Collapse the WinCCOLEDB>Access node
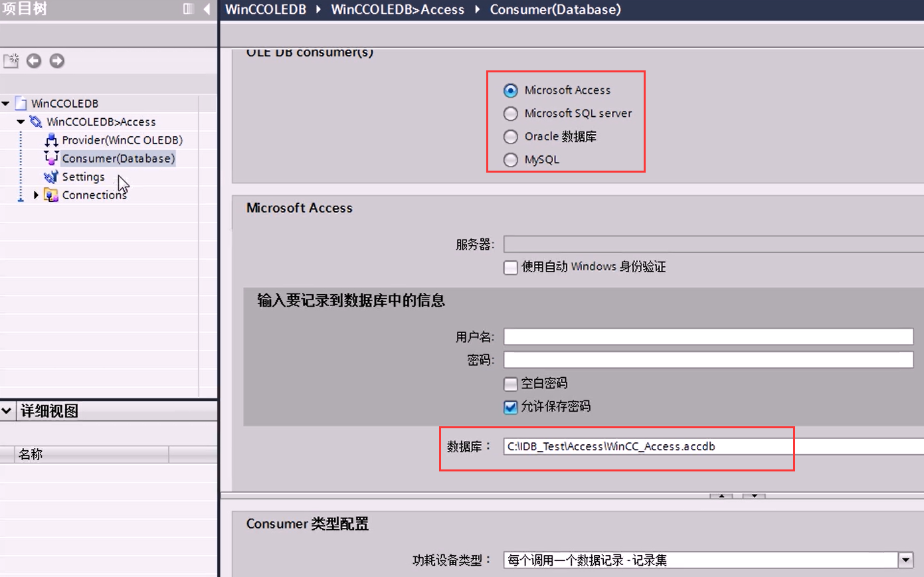924x577 pixels. (21, 122)
